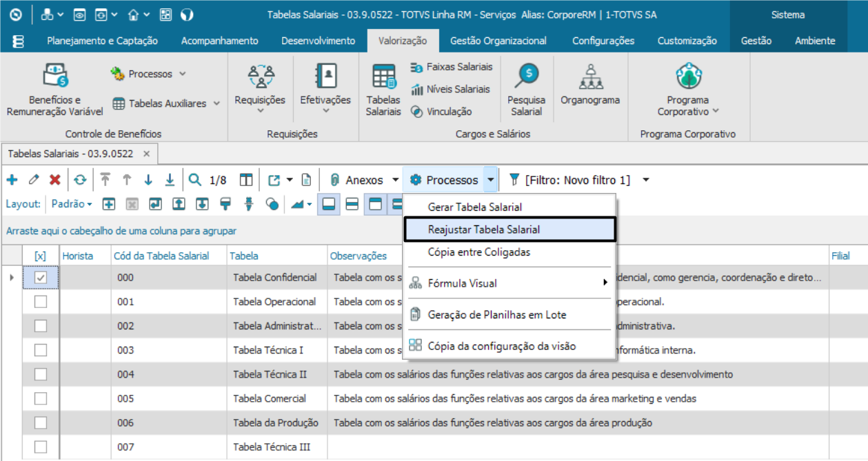The height and width of the screenshot is (461, 868).
Task: Expand the filter dropdown arrow
Action: (646, 180)
